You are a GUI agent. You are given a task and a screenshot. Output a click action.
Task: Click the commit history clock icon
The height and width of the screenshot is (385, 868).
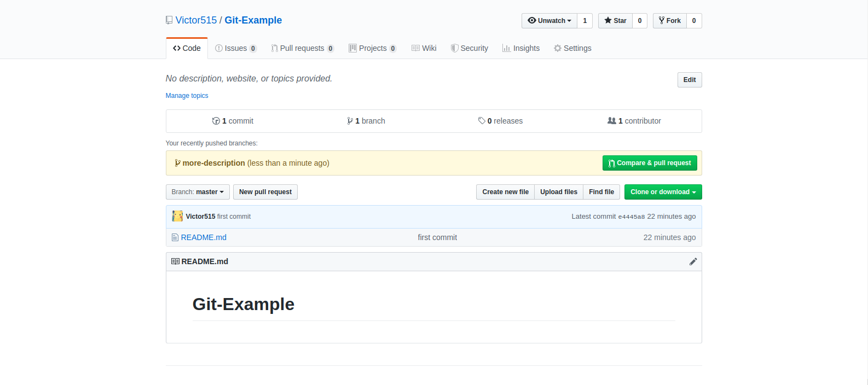pos(216,121)
